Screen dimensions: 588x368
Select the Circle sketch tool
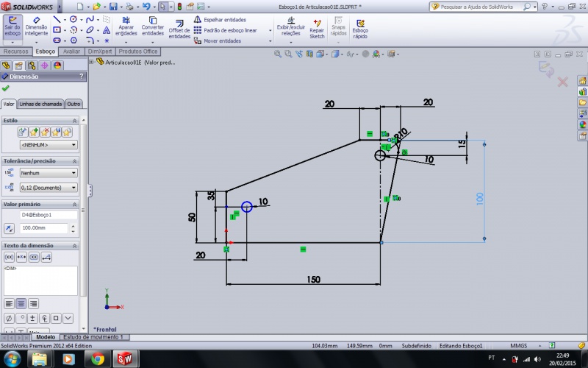(73, 20)
